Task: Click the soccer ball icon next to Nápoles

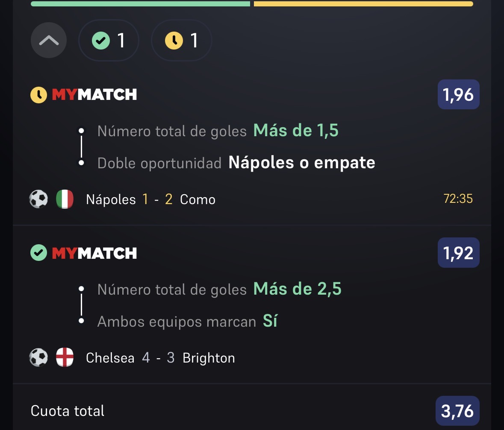Action: point(38,199)
